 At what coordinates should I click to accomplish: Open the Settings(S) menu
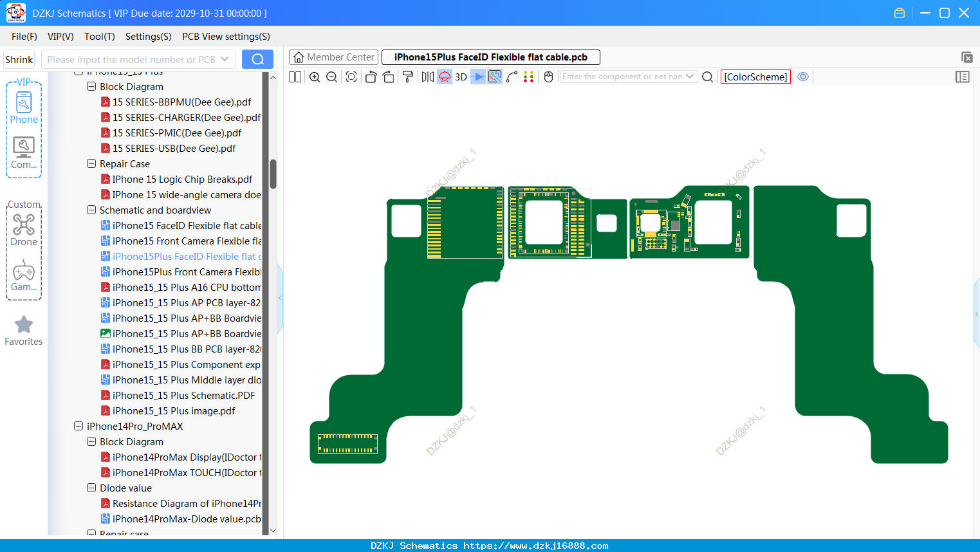pos(149,37)
